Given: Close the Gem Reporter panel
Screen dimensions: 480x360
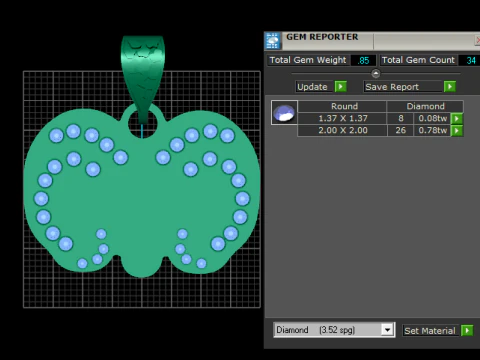Looking at the screenshot, I should pyautogui.click(x=478, y=40).
